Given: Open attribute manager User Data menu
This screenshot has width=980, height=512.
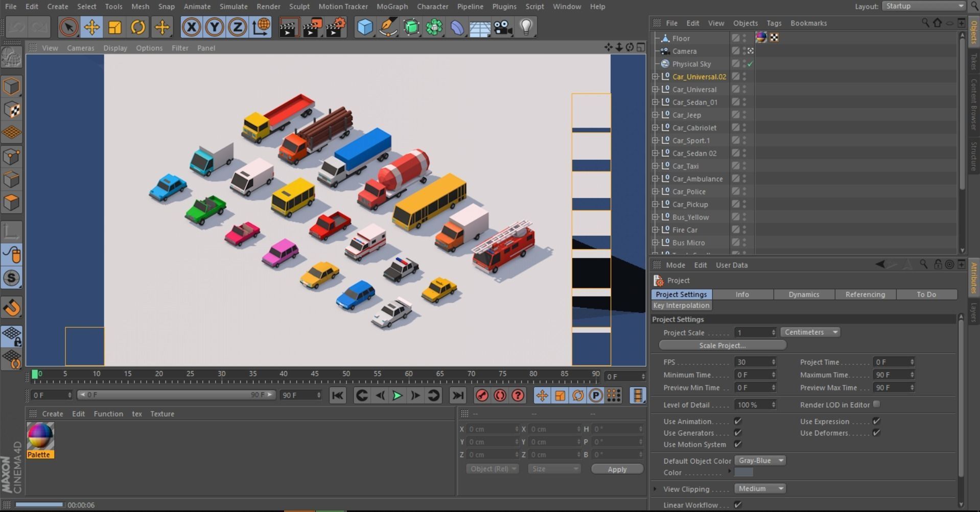Looking at the screenshot, I should coord(732,265).
